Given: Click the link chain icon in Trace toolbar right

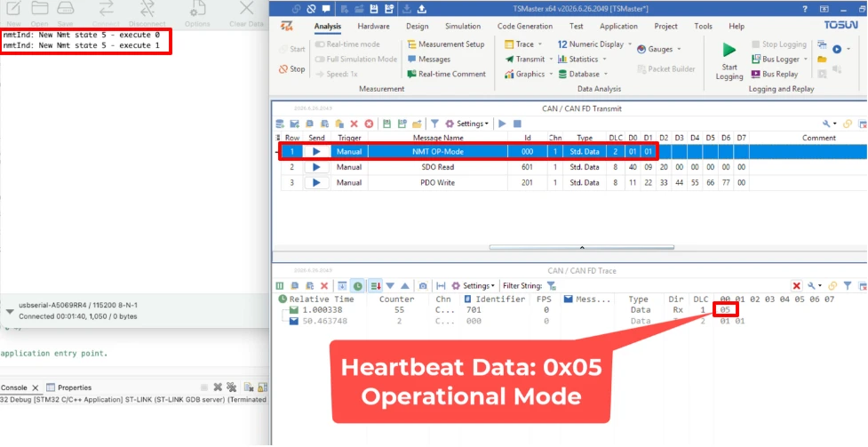Looking at the screenshot, I should (x=832, y=286).
